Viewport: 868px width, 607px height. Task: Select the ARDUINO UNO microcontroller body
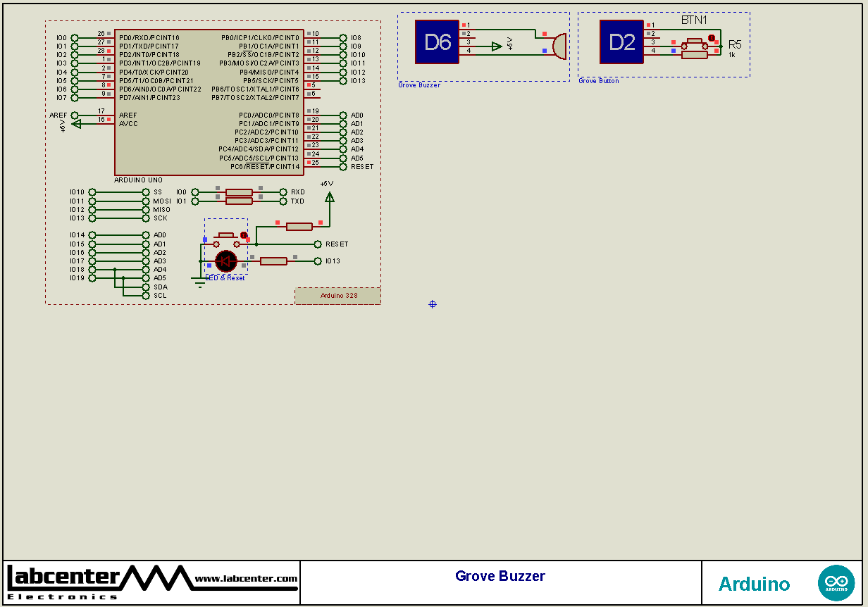point(208,102)
